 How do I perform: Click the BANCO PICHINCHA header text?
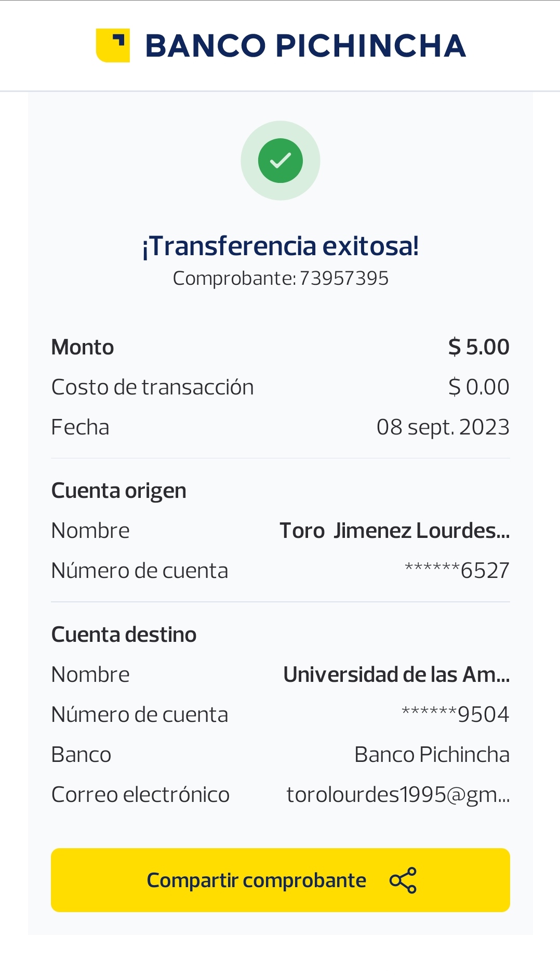coord(305,46)
